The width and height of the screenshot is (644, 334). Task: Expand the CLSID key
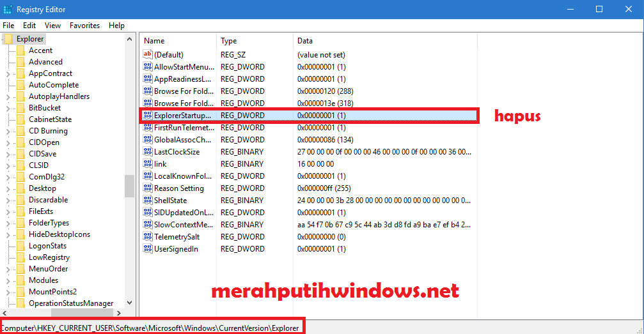click(8, 166)
